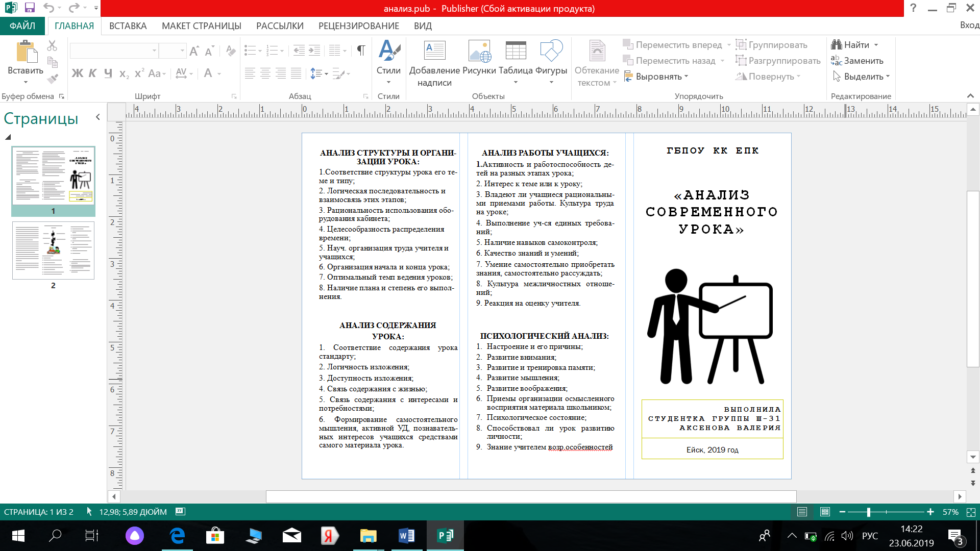The width and height of the screenshot is (980, 551).
Task: Open the Aa change case dropdown
Action: point(157,73)
